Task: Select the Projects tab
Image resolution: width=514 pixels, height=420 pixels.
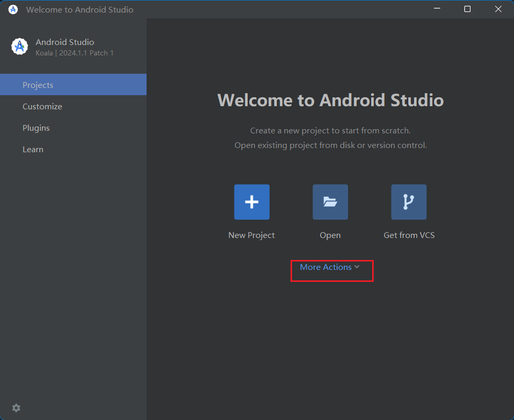Action: (73, 85)
